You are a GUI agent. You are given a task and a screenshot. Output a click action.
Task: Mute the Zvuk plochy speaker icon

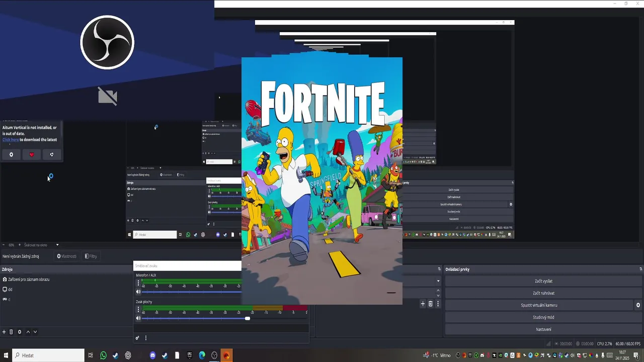[x=138, y=318]
